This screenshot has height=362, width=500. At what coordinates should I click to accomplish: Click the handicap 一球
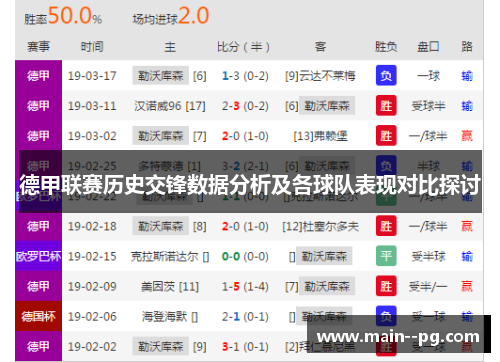point(429,76)
